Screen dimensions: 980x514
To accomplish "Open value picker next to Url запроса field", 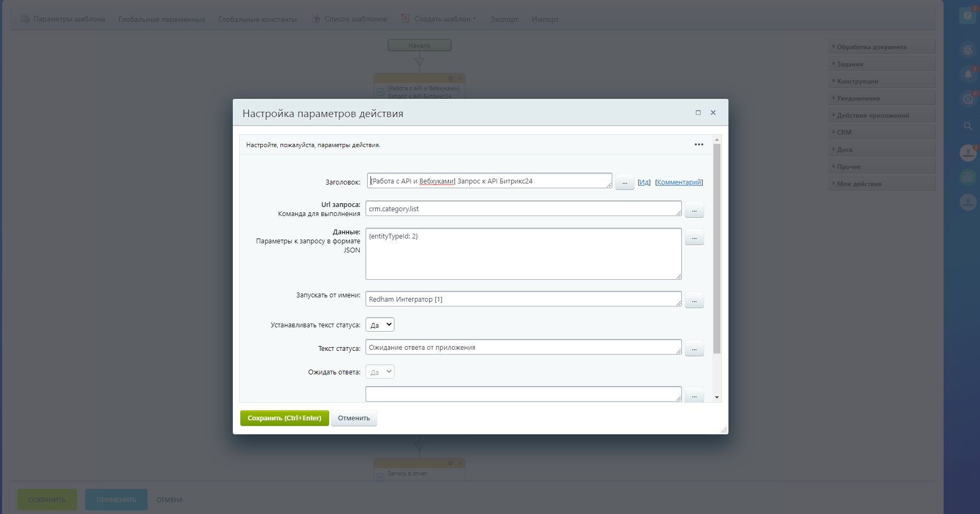I will (694, 210).
